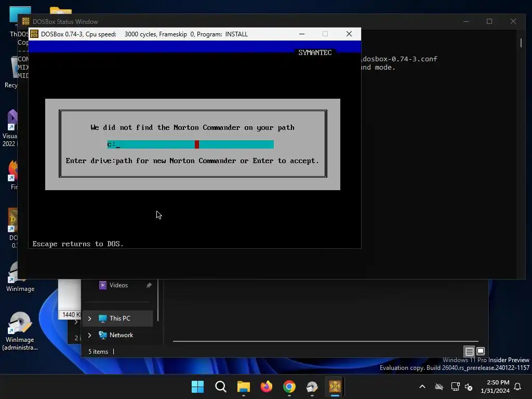Select Network in navigation pane

[x=118, y=335]
